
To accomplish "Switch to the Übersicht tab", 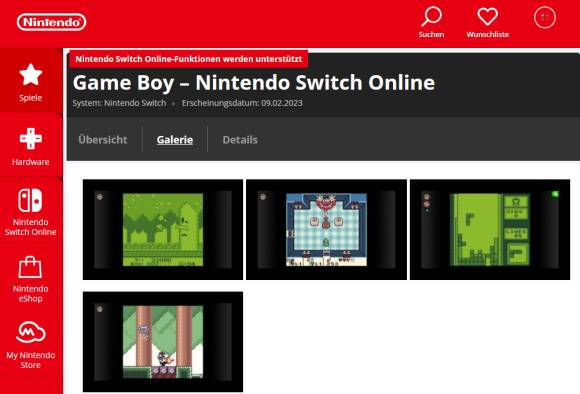I will pyautogui.click(x=102, y=139).
